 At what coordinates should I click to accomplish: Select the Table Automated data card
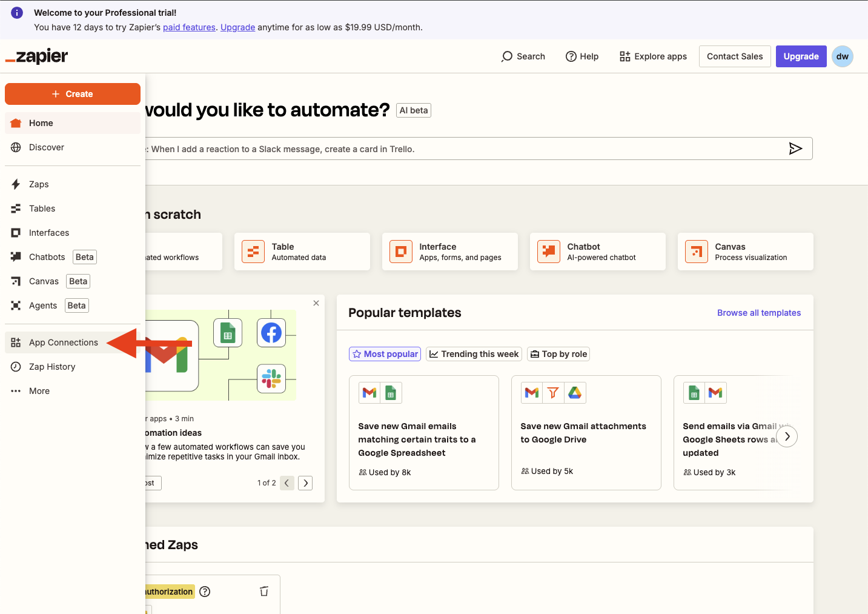302,252
